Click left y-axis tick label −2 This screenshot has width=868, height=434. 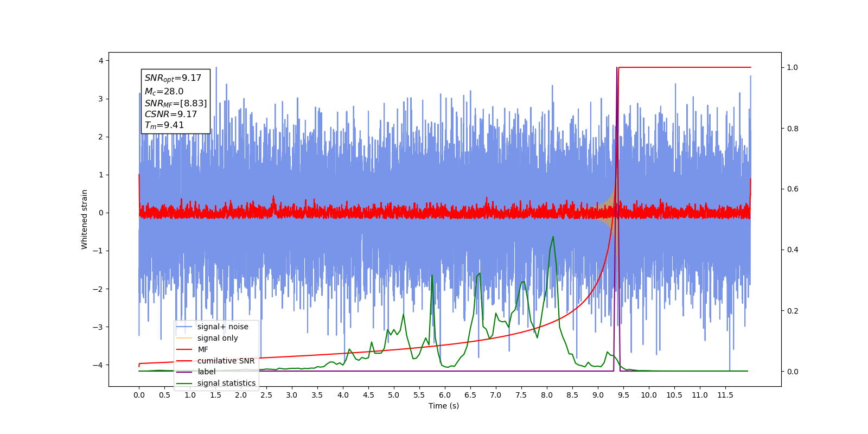98,289
